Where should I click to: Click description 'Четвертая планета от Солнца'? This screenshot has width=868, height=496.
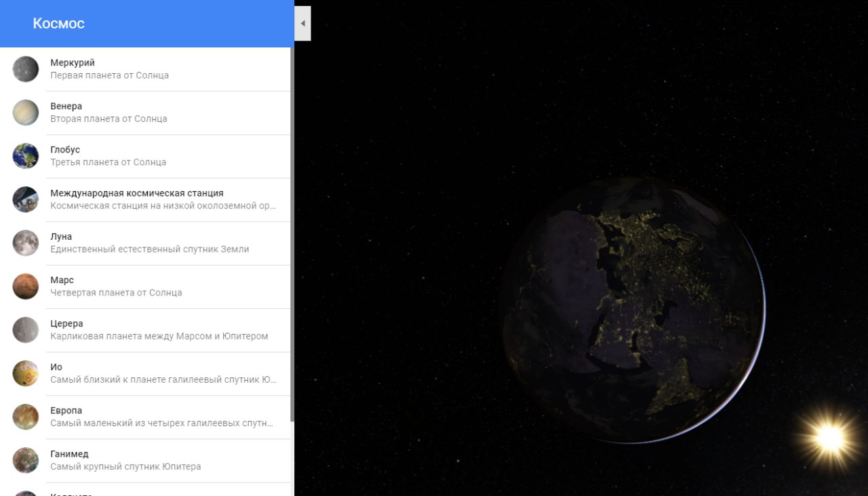116,293
